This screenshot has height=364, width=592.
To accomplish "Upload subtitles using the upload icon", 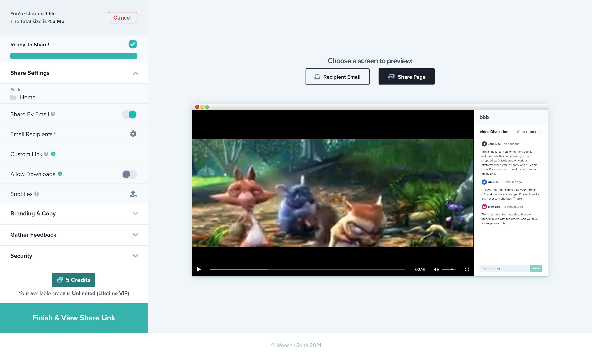I will (x=133, y=194).
